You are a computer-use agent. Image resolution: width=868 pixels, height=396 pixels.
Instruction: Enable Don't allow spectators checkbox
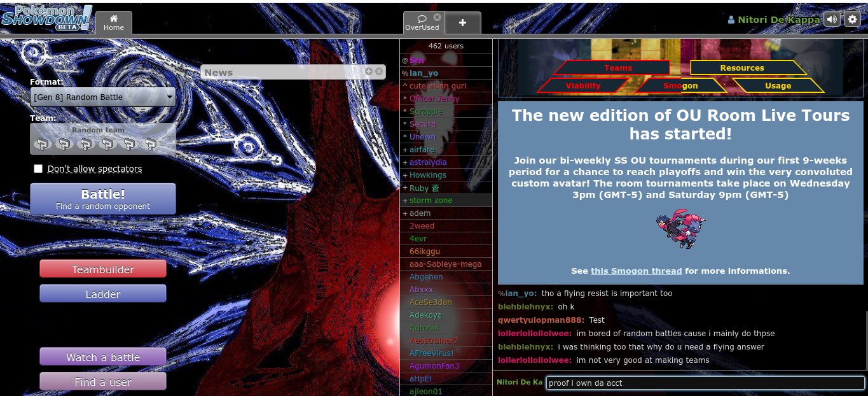click(38, 169)
